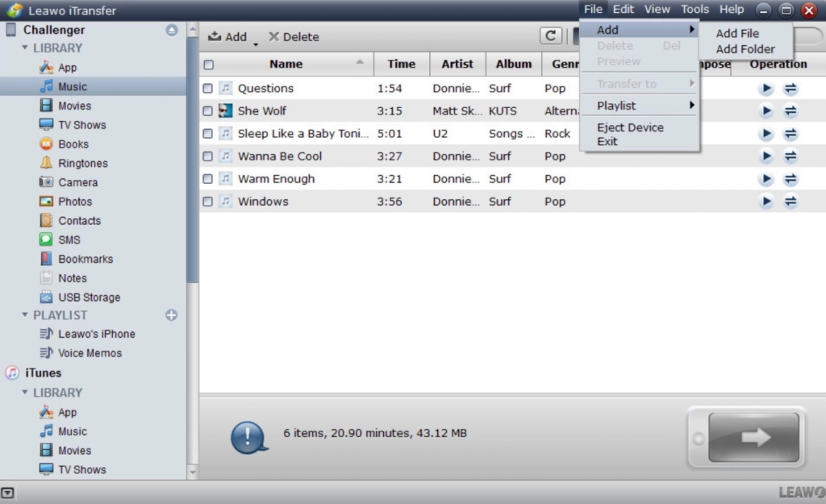Add a new playlist with plus icon
The image size is (826, 504).
pyautogui.click(x=171, y=315)
